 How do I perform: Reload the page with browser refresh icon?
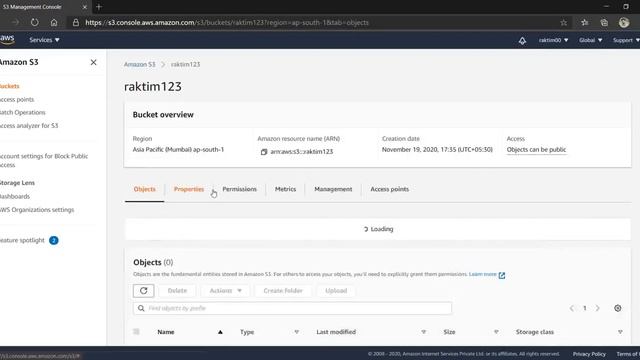pyautogui.click(x=35, y=22)
